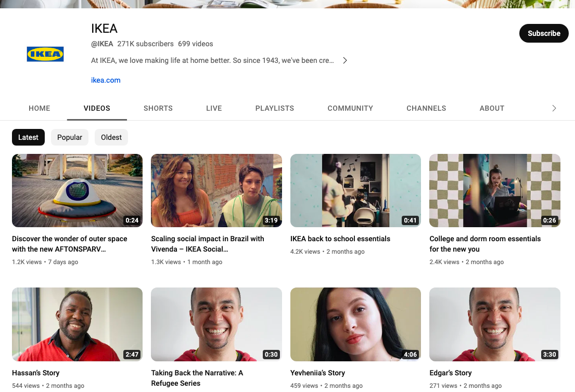Image resolution: width=575 pixels, height=392 pixels.
Task: Click '4.2K views • 2 months ago' text
Action: pos(327,252)
